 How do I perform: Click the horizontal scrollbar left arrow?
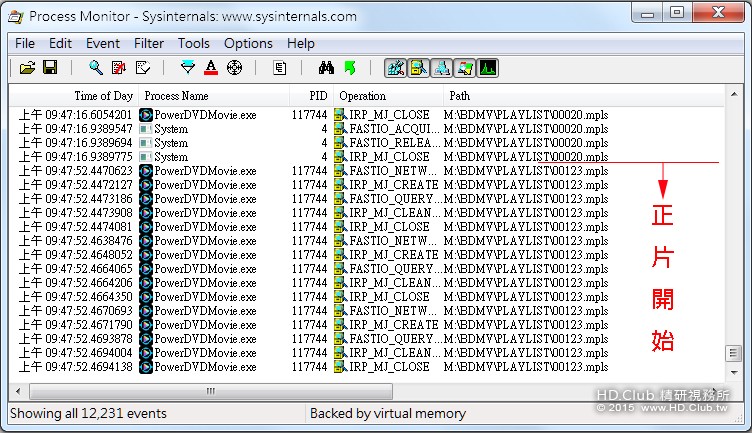pyautogui.click(x=18, y=391)
